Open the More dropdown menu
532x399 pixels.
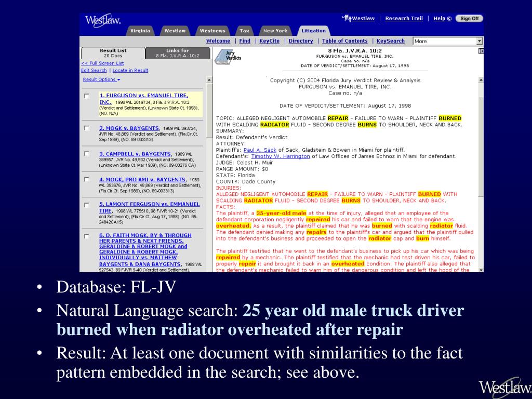447,41
